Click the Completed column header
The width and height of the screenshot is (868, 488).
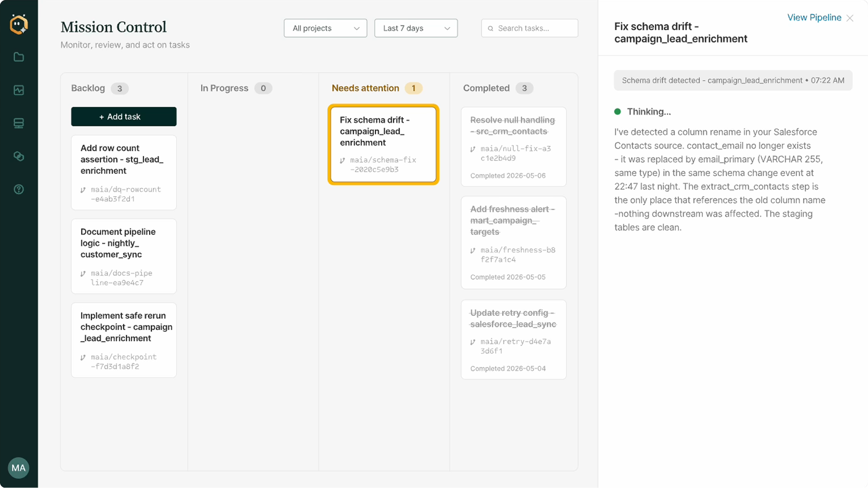[487, 88]
